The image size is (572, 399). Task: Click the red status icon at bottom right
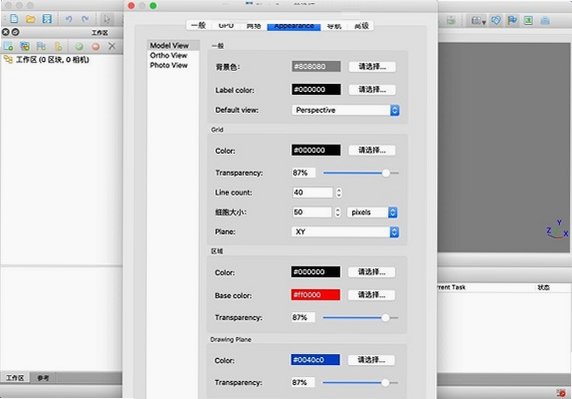561,393
